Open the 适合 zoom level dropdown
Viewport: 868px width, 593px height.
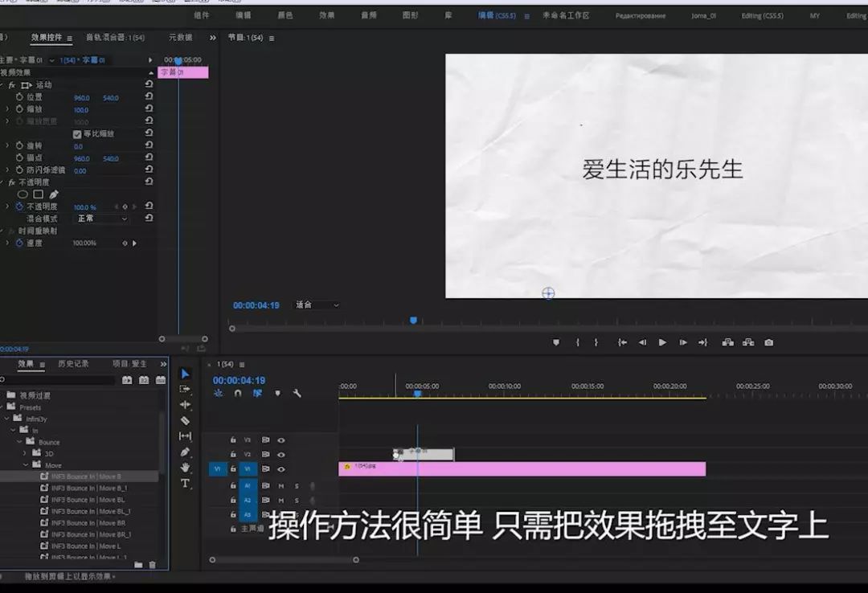[x=316, y=305]
